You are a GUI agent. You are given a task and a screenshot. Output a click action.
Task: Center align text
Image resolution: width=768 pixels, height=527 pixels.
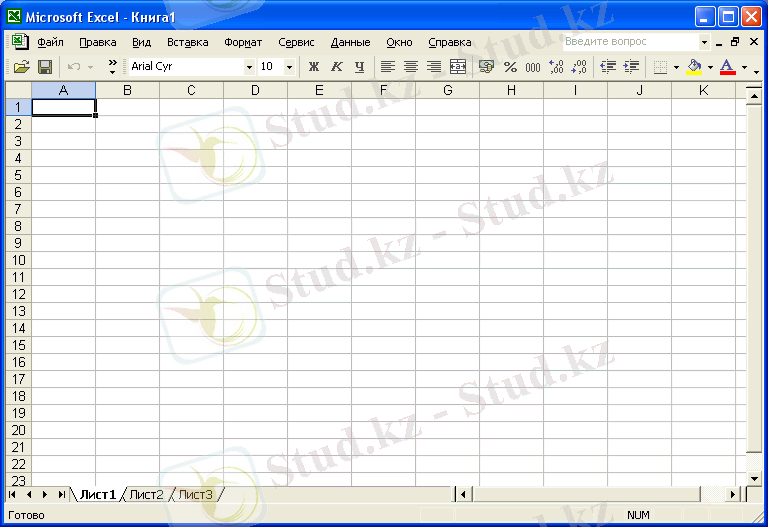pos(411,67)
